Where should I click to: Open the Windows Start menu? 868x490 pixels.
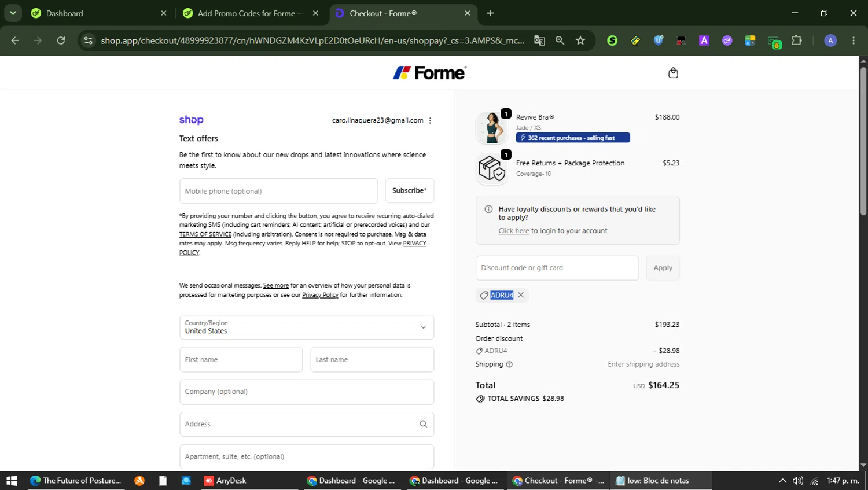point(12,481)
